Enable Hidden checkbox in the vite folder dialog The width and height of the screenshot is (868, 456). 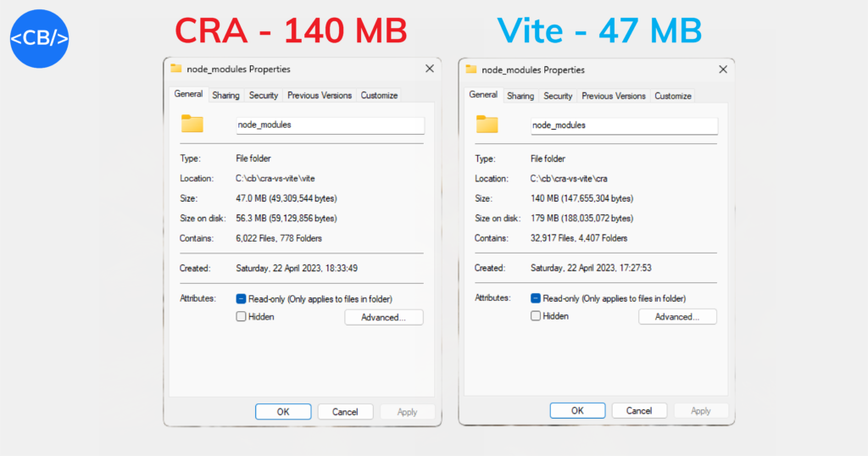[x=241, y=316]
